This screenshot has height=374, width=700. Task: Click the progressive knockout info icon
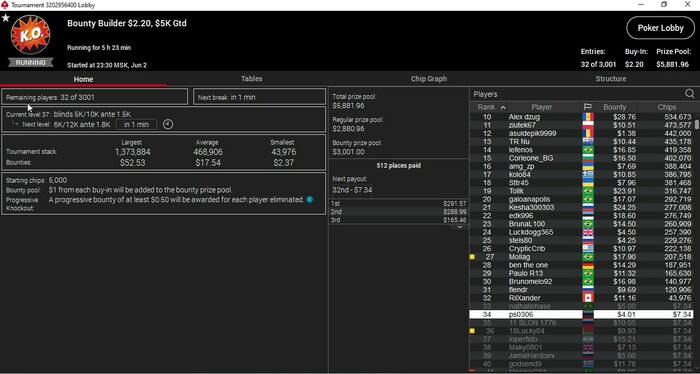point(310,199)
